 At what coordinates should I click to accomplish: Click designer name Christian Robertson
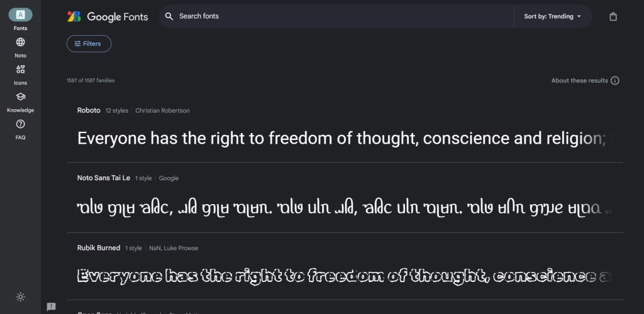pos(162,111)
